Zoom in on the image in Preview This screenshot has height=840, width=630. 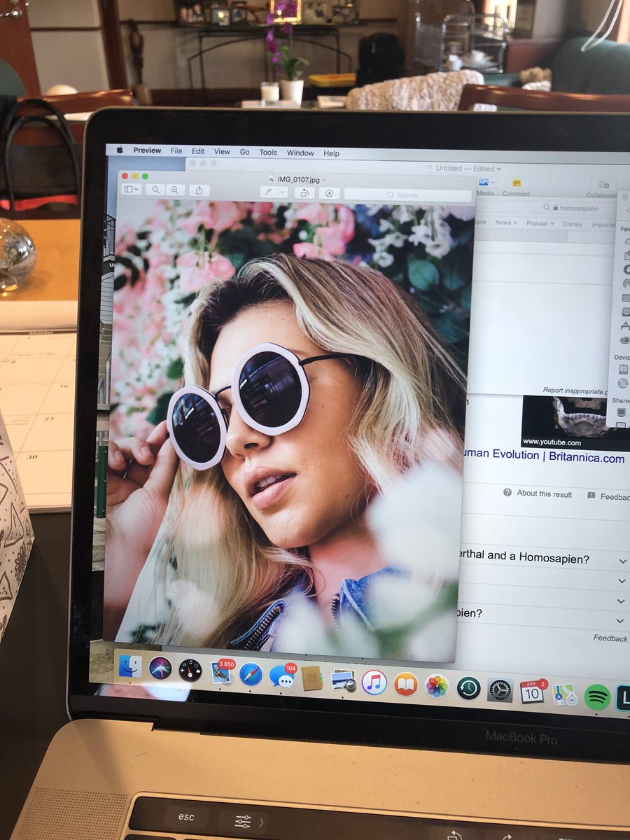(x=175, y=190)
